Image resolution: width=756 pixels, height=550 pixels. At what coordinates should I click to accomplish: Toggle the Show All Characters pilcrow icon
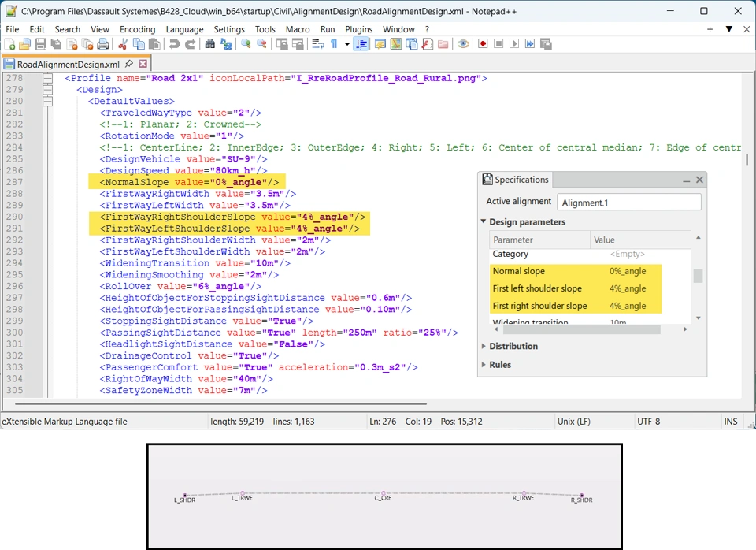point(334,44)
